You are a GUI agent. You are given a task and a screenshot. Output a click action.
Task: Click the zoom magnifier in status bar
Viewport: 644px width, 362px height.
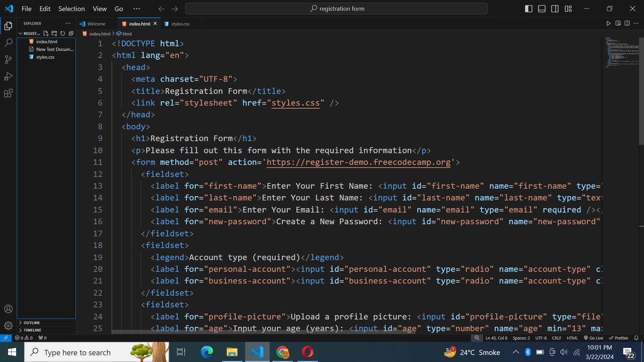[477, 338]
